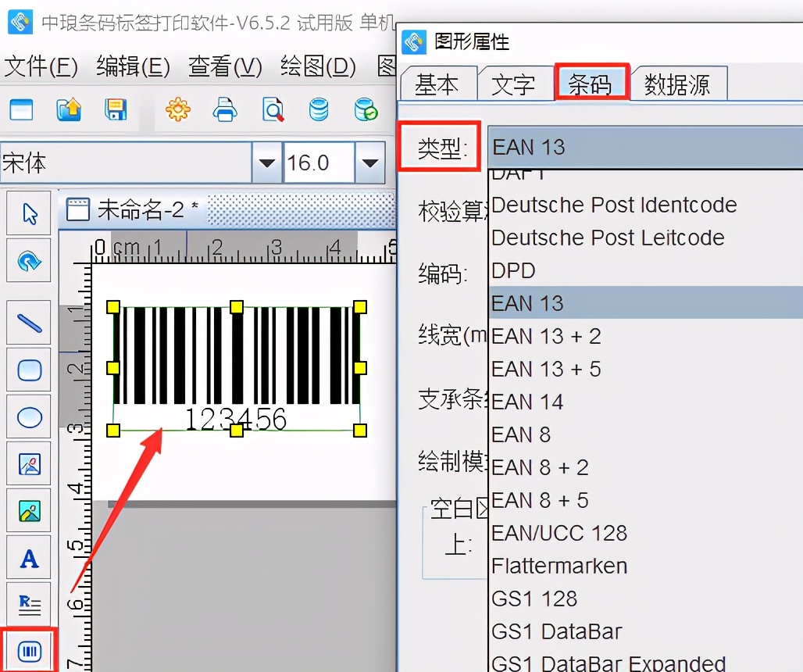Choose EAN 13 + 5 type
This screenshot has height=672, width=803.
pos(646,369)
